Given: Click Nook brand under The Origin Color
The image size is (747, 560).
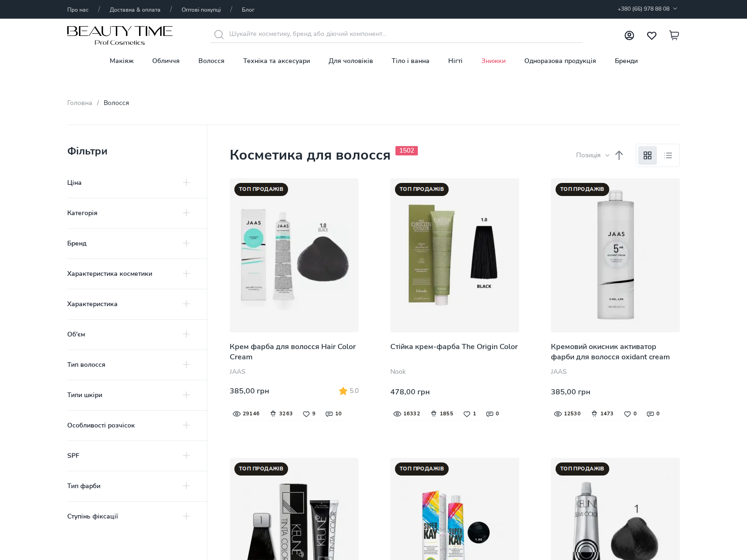Looking at the screenshot, I should (398, 372).
